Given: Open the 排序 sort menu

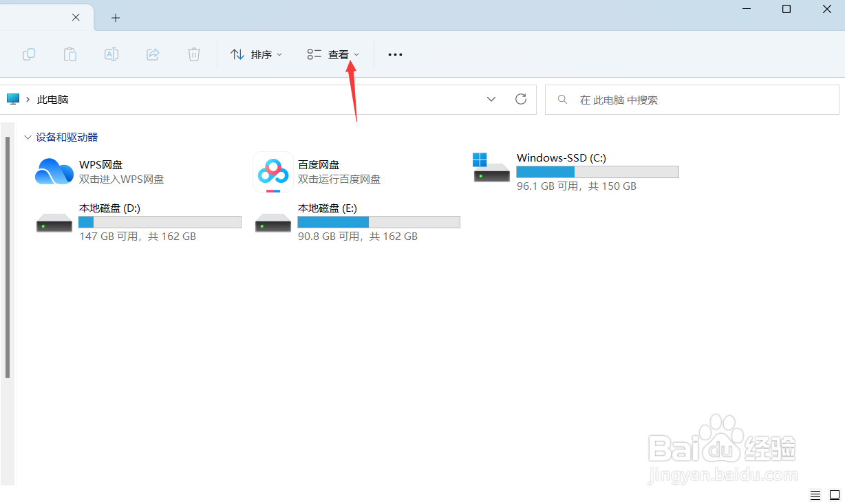Looking at the screenshot, I should coord(256,54).
